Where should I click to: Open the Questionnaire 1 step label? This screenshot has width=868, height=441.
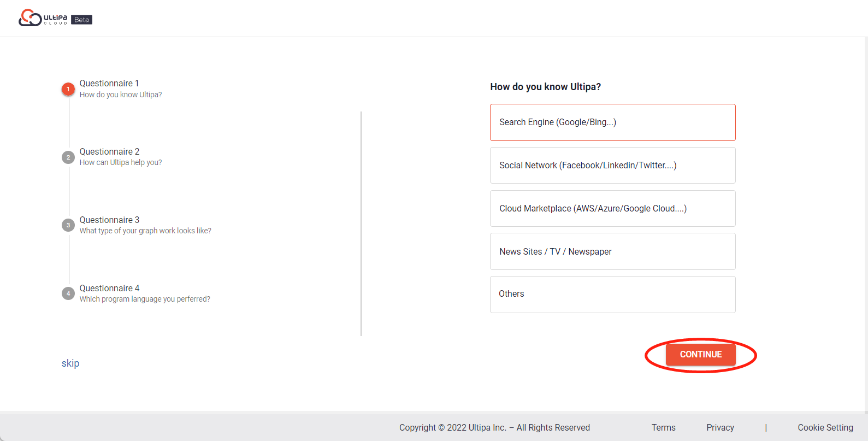tap(109, 83)
